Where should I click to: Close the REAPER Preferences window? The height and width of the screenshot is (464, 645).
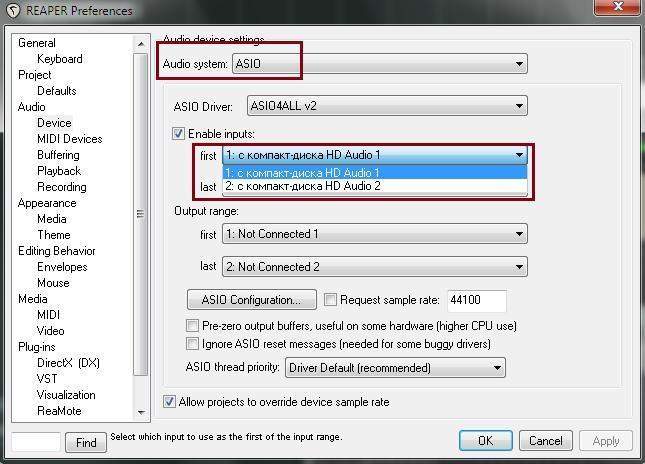(618, 7)
